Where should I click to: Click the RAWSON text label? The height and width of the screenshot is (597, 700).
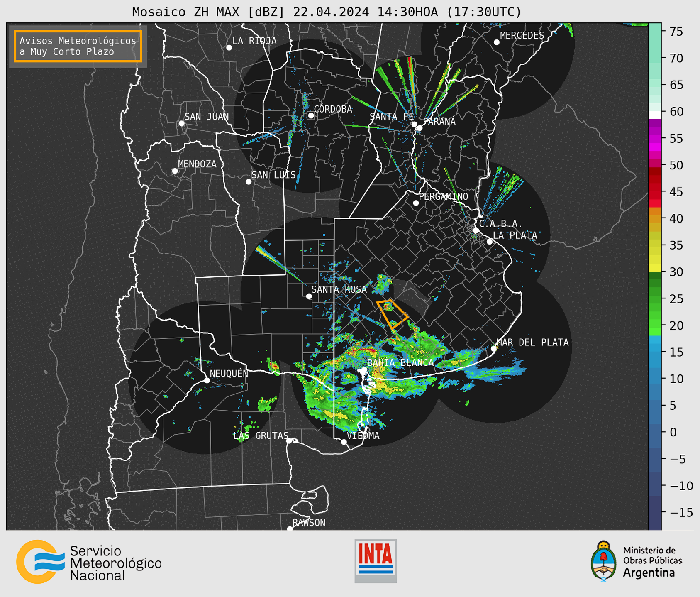pos(309,523)
